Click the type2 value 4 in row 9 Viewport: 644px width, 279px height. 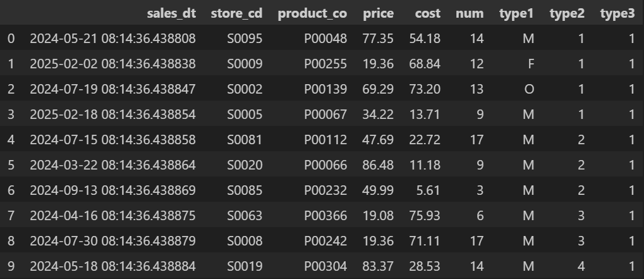(x=581, y=266)
